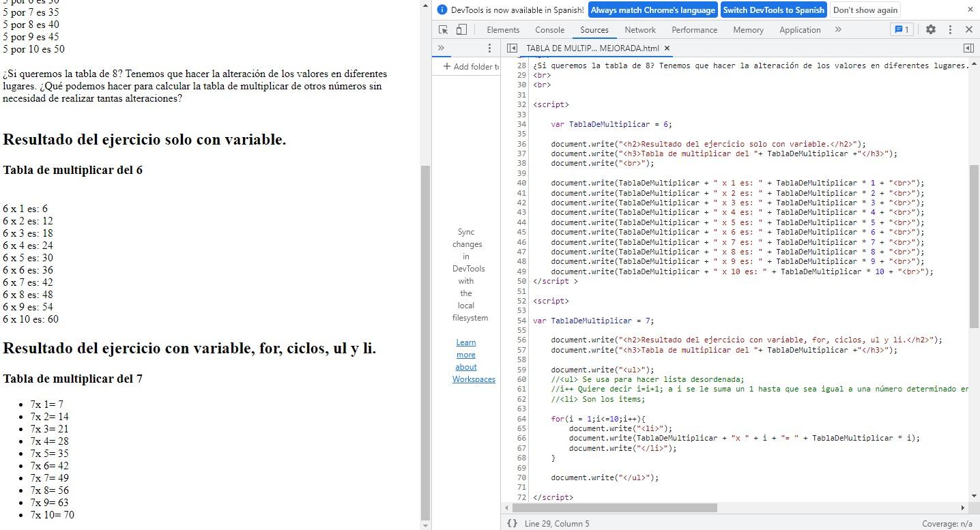Viewport: 980px width, 530px height.
Task: Toggle the device toolbar icon
Action: 461,29
